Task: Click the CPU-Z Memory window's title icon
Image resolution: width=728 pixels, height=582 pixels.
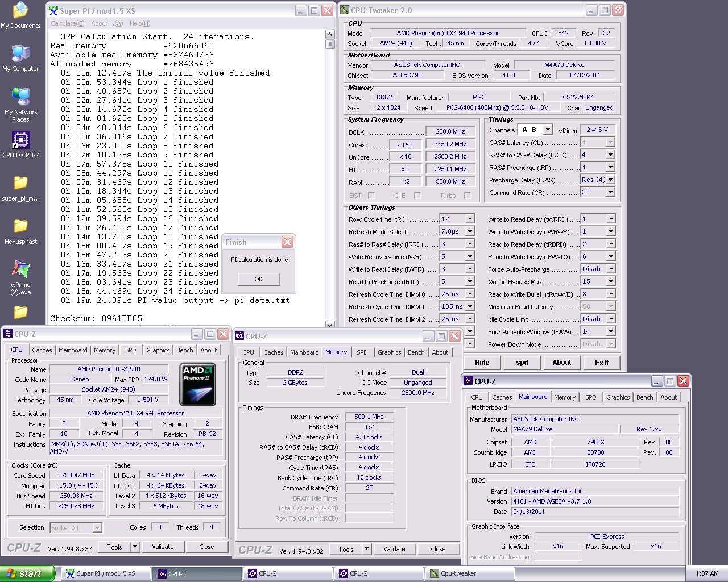Action: (240, 336)
